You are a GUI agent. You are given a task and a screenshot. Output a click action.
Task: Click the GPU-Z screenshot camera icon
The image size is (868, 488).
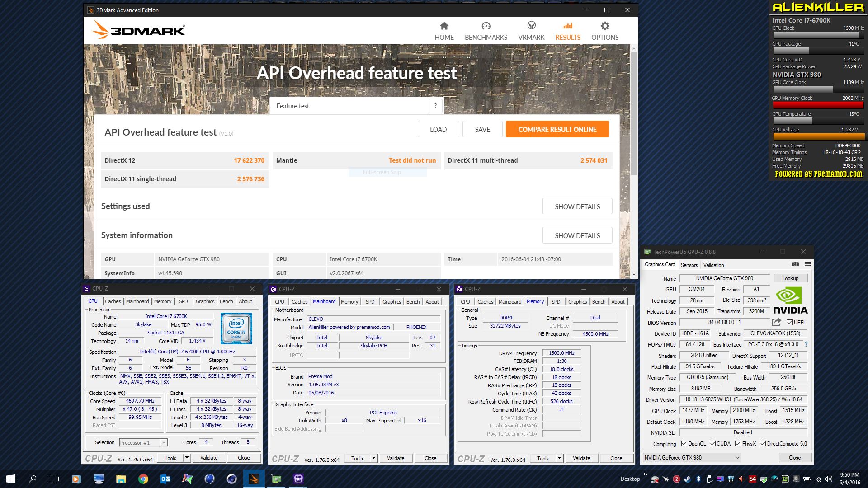[x=795, y=264]
